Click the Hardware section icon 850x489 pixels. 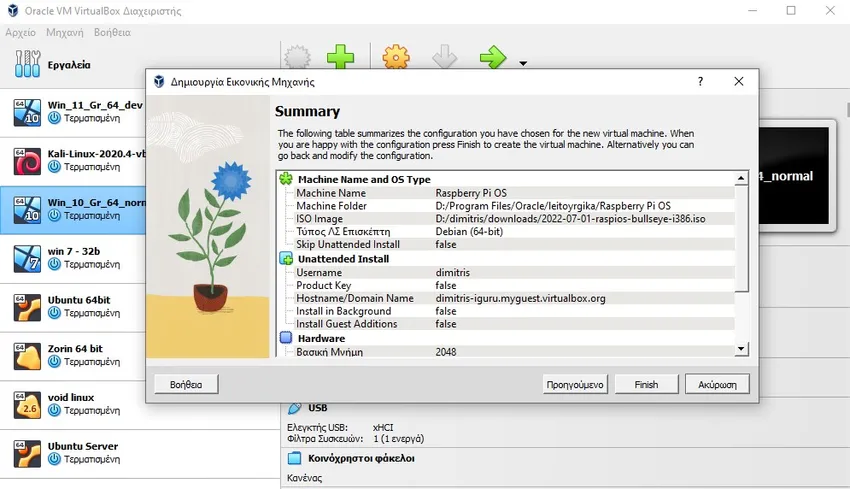pyautogui.click(x=286, y=338)
